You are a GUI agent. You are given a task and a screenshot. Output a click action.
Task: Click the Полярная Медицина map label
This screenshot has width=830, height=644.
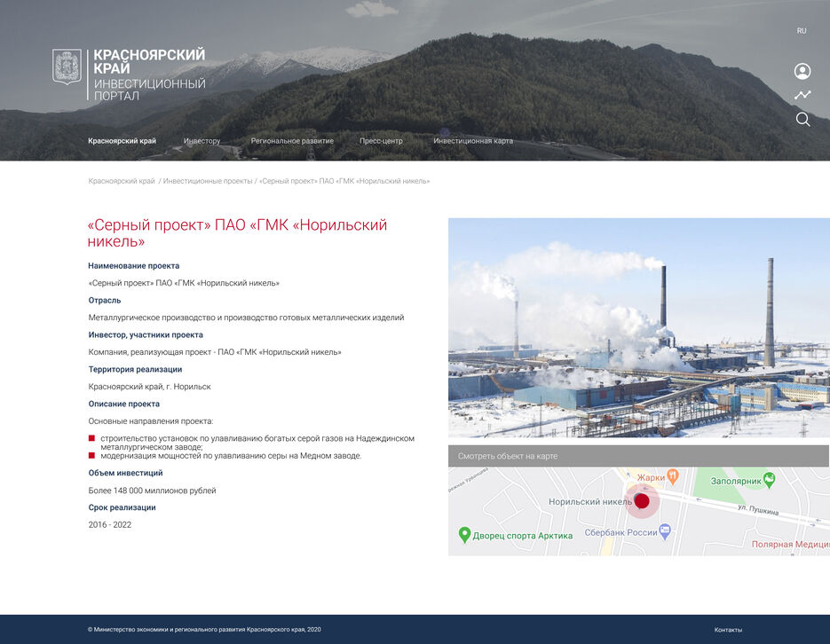pos(790,544)
